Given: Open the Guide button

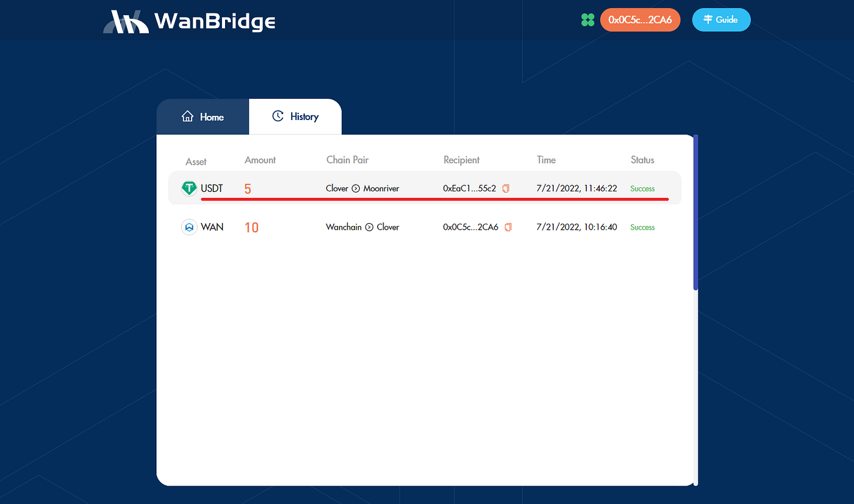Looking at the screenshot, I should coord(721,20).
